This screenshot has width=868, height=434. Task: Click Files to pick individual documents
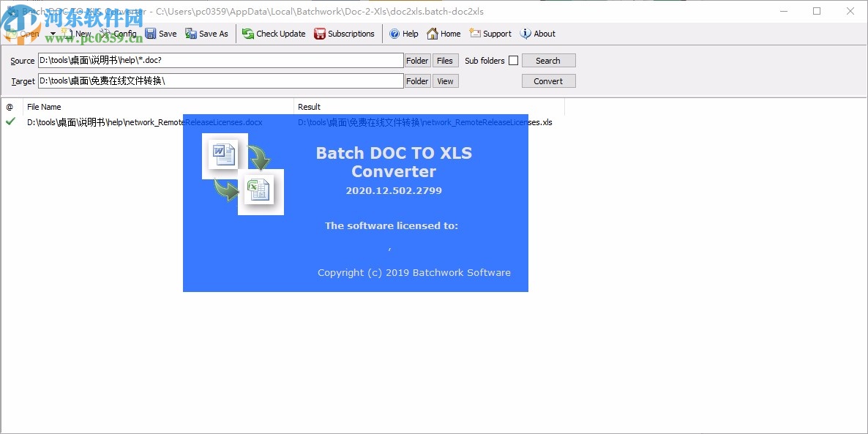(445, 60)
